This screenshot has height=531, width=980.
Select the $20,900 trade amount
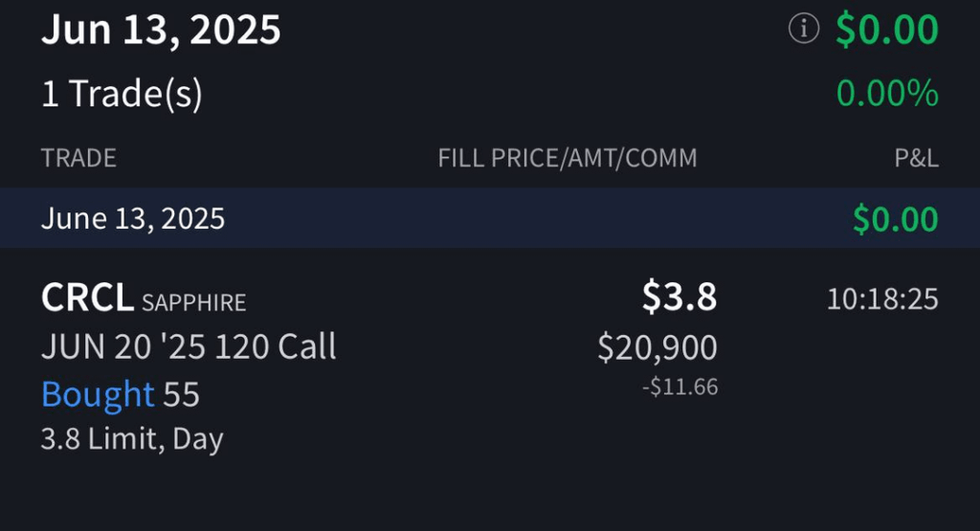point(657,347)
